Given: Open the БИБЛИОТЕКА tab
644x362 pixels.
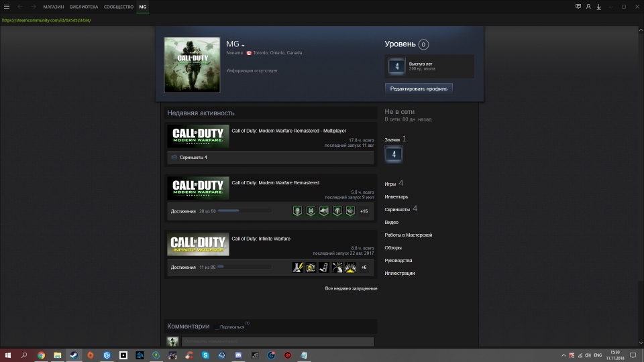Looking at the screenshot, I should click(84, 7).
